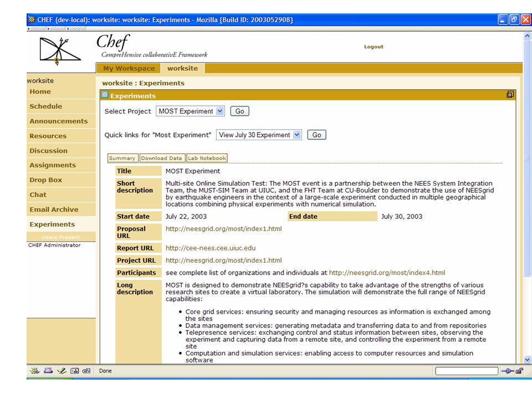Open the IRC chat icon in status bar
The image size is (532, 399).
coord(86,371)
